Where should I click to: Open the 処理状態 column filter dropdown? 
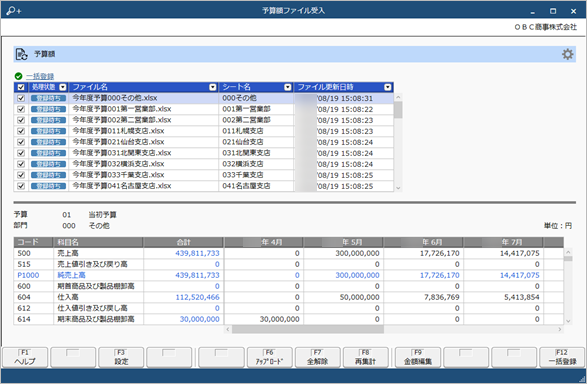(63, 87)
